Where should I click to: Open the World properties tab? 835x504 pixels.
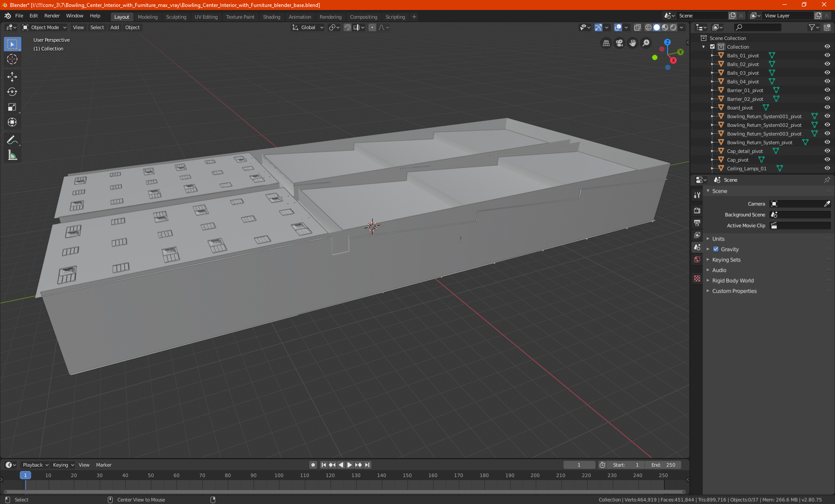(697, 259)
